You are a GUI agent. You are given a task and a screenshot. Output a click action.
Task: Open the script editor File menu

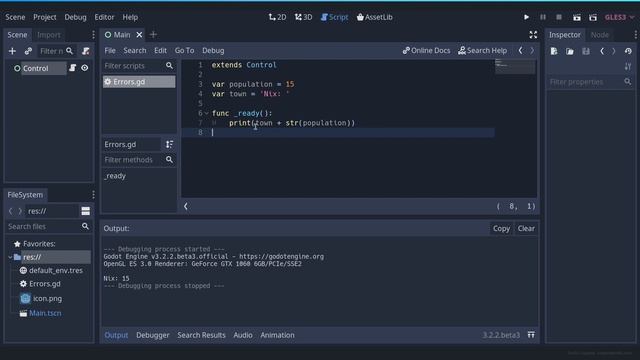pos(110,51)
